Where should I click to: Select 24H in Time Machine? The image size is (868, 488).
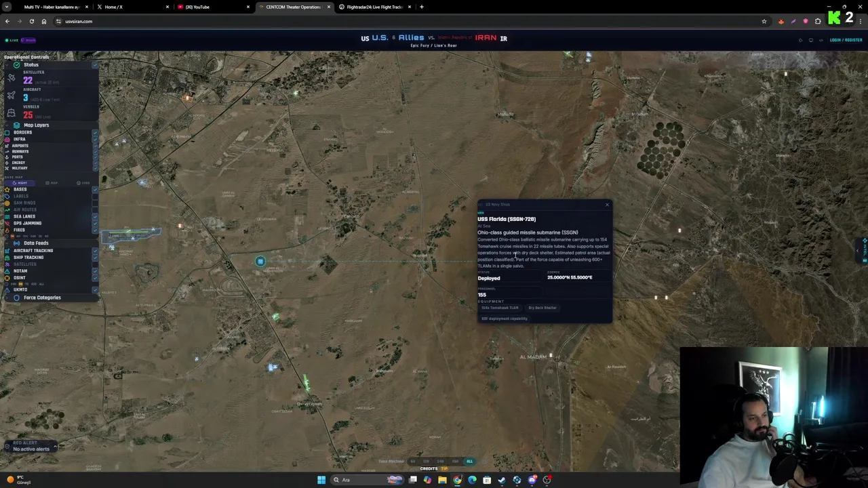coord(440,462)
